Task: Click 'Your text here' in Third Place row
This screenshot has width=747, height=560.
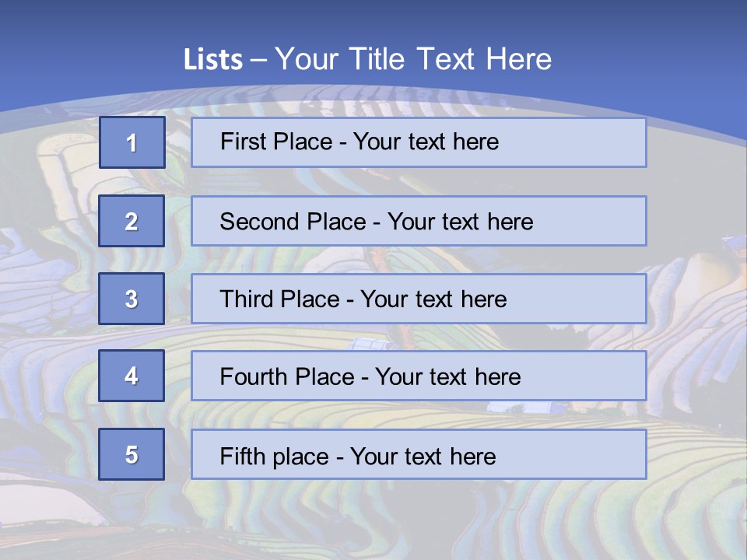Action: 433,299
